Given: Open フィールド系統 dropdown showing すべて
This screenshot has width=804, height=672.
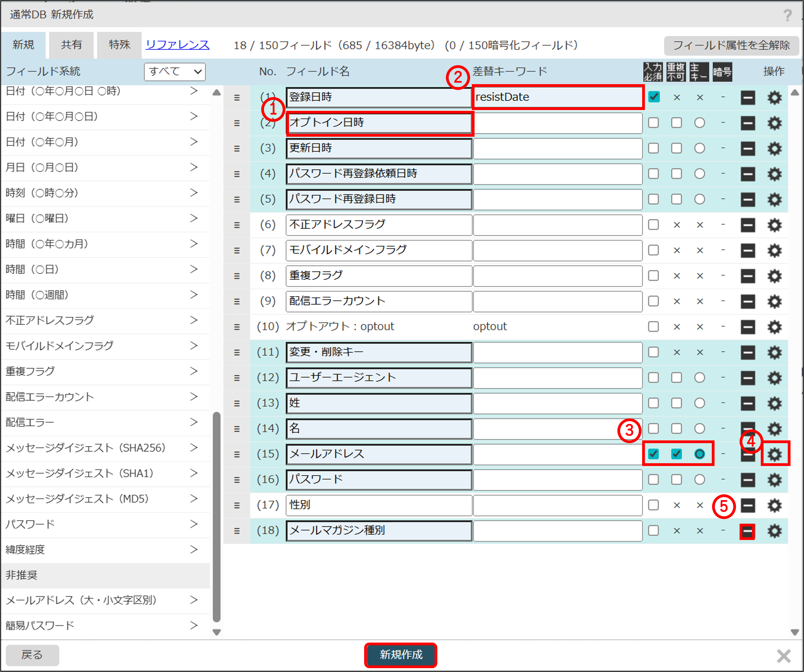Looking at the screenshot, I should (175, 72).
